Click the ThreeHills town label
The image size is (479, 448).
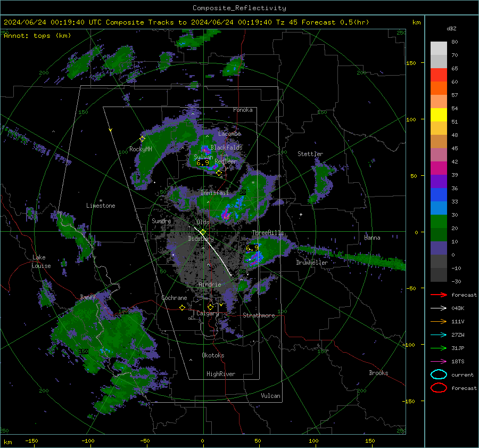coord(268,233)
